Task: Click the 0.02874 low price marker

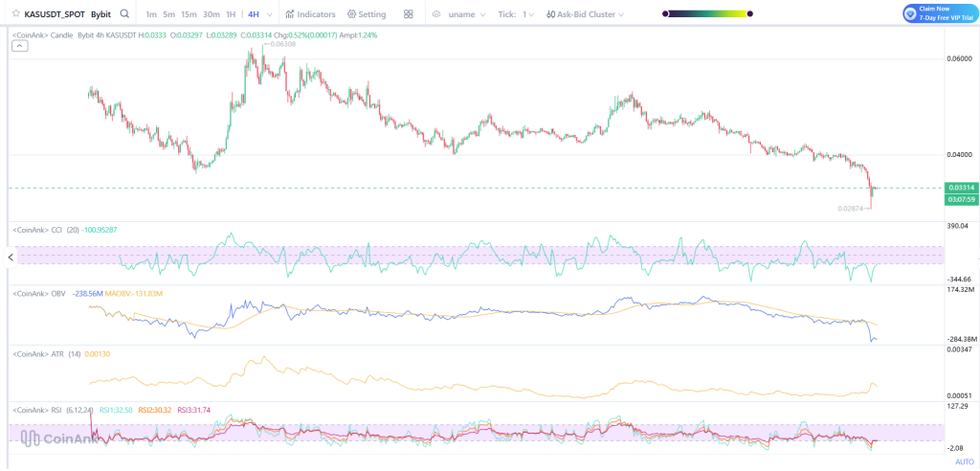Action: [854, 208]
